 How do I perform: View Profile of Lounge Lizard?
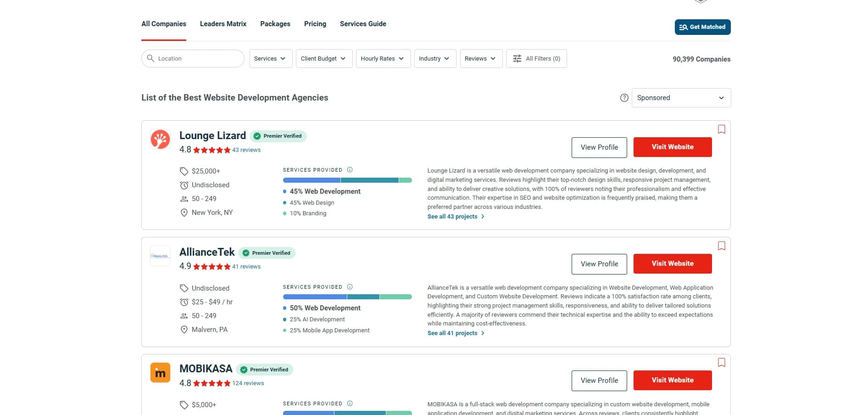point(599,147)
